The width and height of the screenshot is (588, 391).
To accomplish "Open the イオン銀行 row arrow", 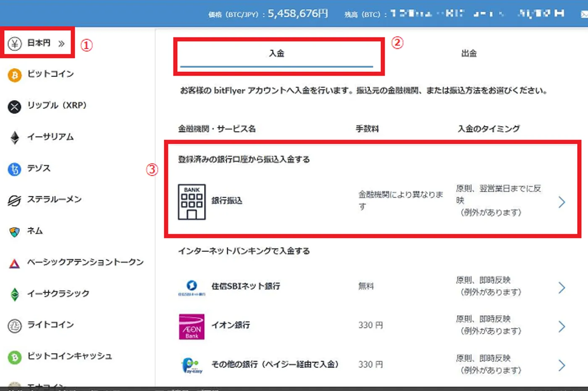I will [562, 327].
